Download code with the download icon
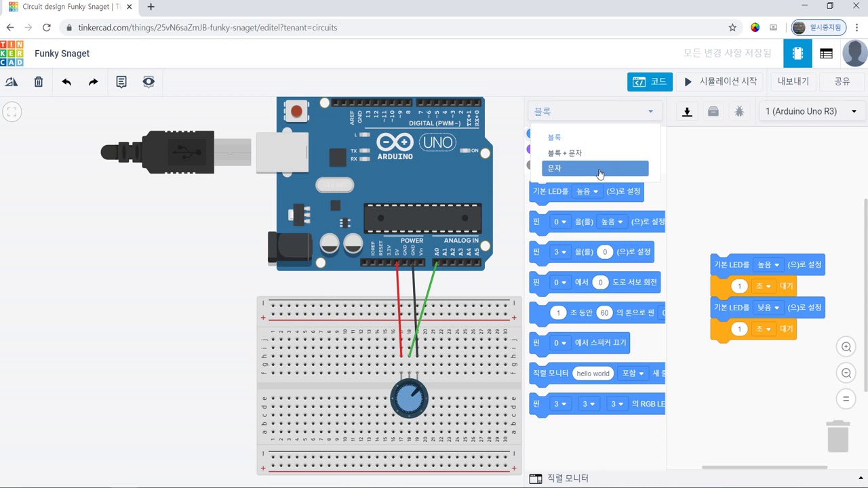This screenshot has width=868, height=488. (x=687, y=112)
